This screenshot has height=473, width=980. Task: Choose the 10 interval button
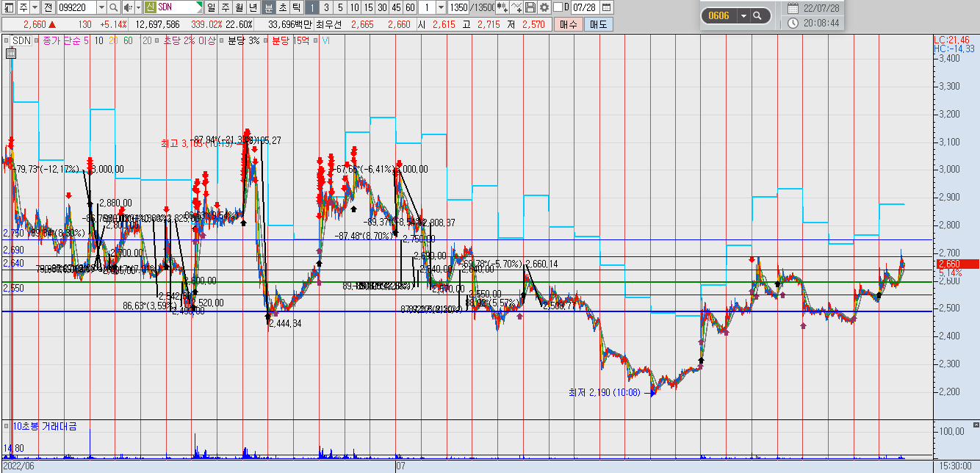tap(354, 7)
